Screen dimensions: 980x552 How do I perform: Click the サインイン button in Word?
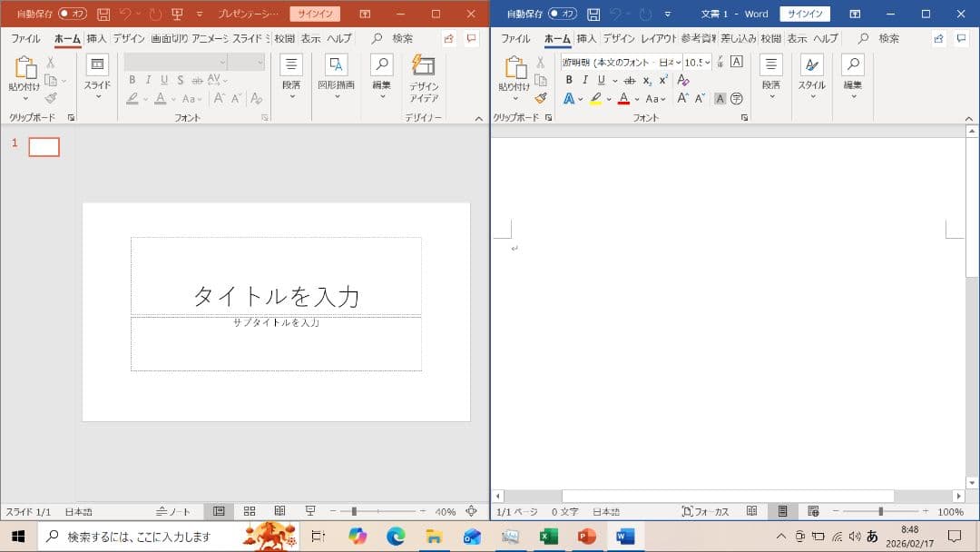click(x=806, y=14)
